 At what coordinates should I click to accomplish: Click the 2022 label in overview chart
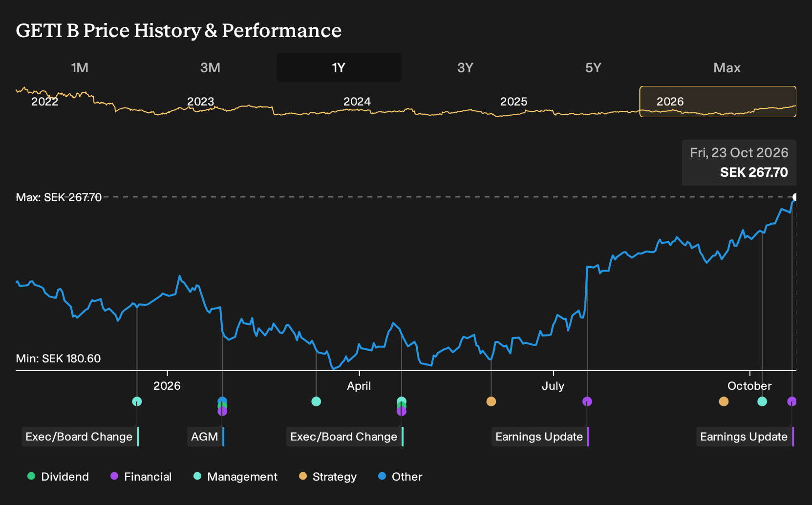[x=45, y=102]
